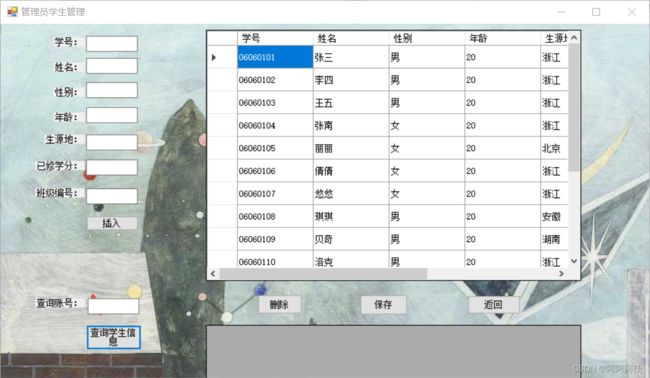Click horizontal scroll left arrow
The image size is (650, 378).
point(213,274)
